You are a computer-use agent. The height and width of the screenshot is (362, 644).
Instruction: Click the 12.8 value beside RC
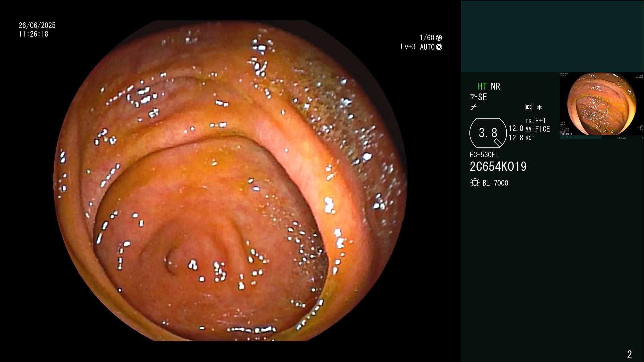coord(516,138)
